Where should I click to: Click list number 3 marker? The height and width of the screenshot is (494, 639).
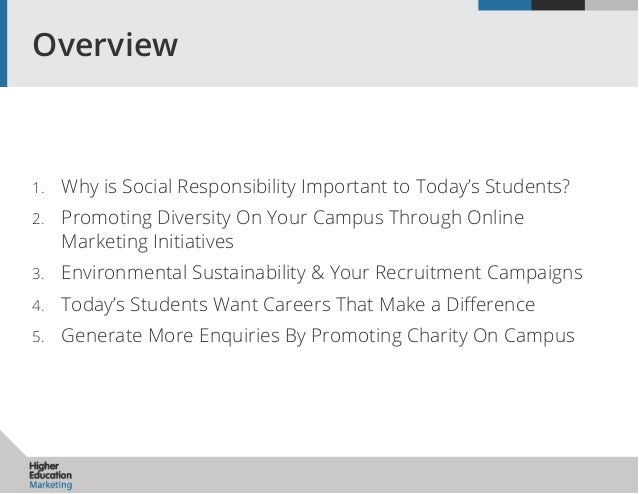coord(36,275)
